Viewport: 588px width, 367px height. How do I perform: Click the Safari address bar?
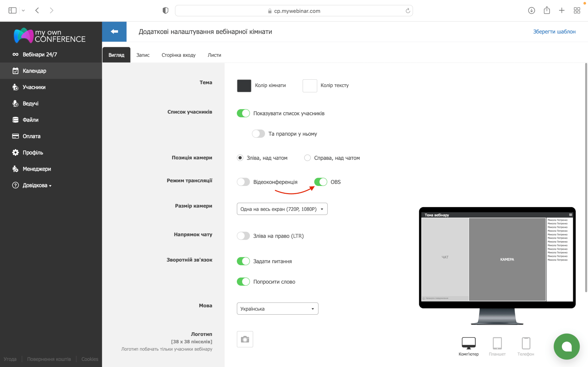pos(294,11)
